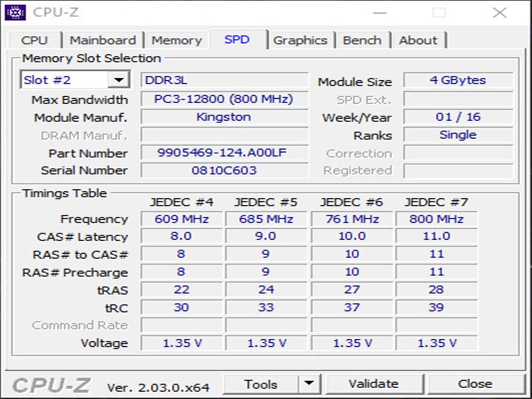This screenshot has height=399, width=532.
Task: Minimize the CPU-Z window
Action: [379, 13]
